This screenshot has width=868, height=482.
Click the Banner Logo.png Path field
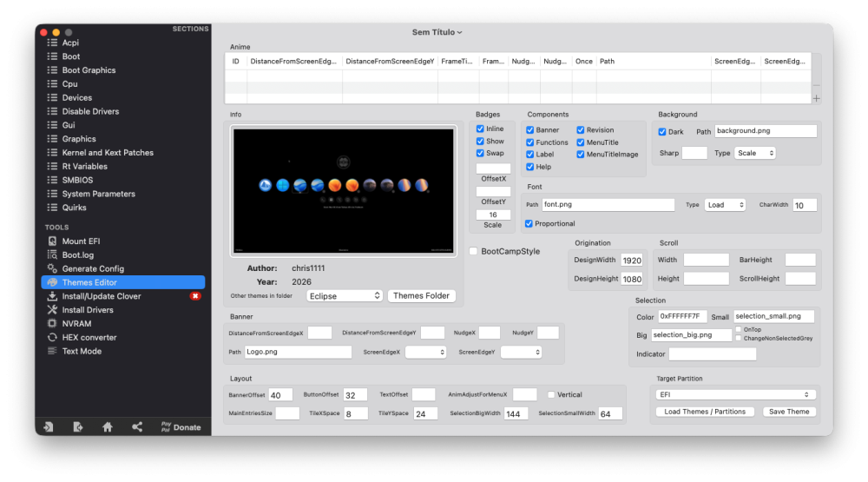298,352
